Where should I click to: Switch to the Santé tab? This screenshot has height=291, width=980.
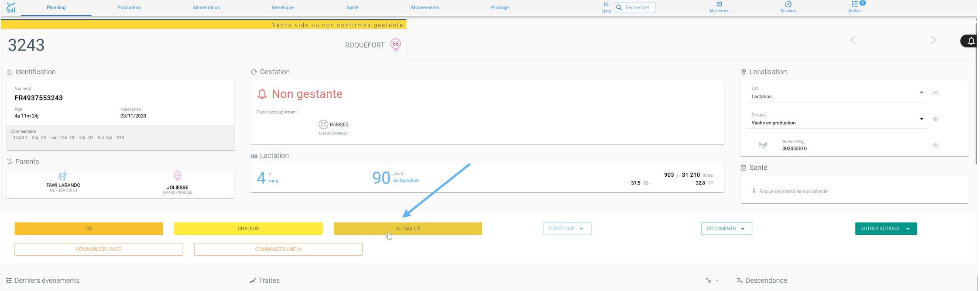pyautogui.click(x=353, y=7)
